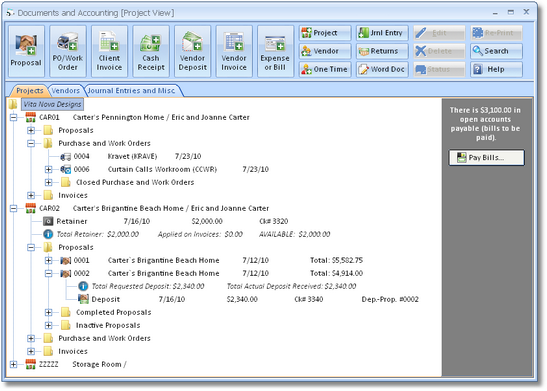Expand purchase order 0006 Curtain Calls Workroom
This screenshot has height=391, width=547.
48,170
